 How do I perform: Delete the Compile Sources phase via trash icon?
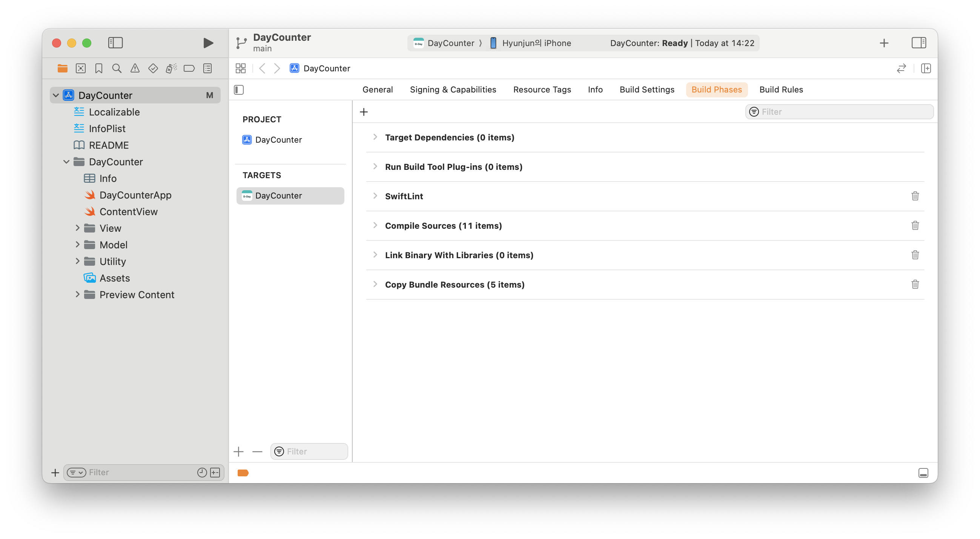(x=915, y=225)
